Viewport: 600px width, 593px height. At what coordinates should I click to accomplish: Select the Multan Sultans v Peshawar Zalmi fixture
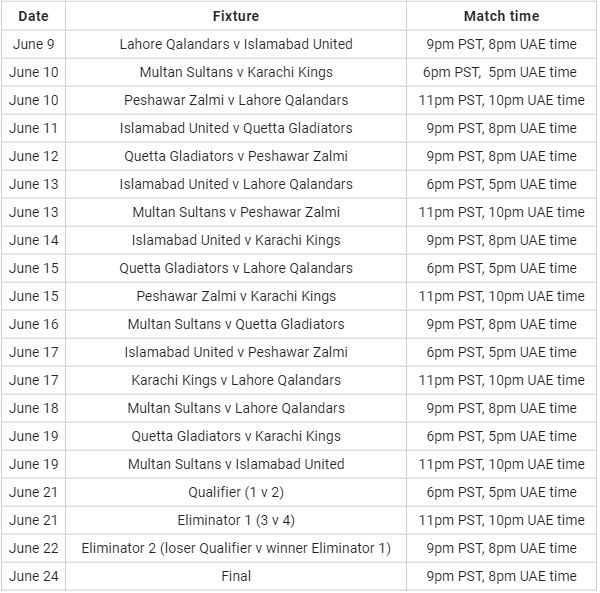[x=236, y=212]
